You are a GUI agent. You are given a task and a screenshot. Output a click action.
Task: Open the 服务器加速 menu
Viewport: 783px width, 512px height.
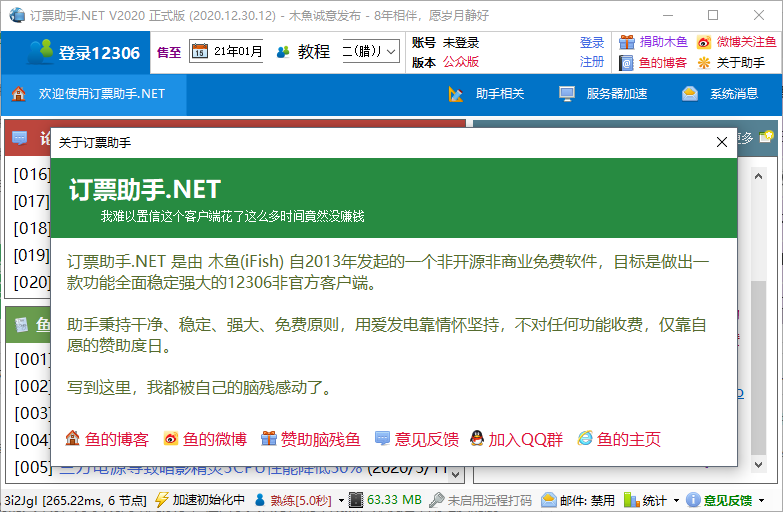pyautogui.click(x=603, y=94)
